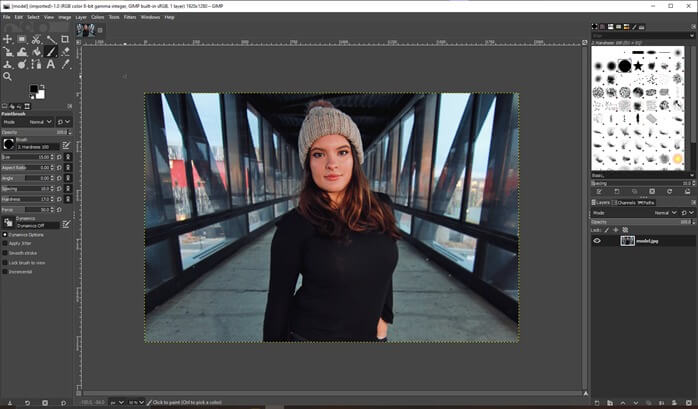Viewport: 698px width, 409px height.
Task: Select the Zoom magnifier tool
Action: [x=8, y=77]
